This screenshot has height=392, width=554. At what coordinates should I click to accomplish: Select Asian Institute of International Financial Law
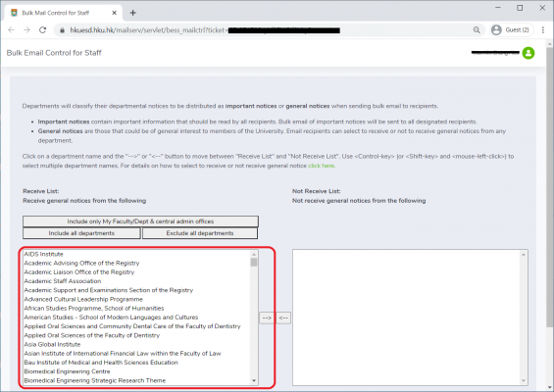136,354
